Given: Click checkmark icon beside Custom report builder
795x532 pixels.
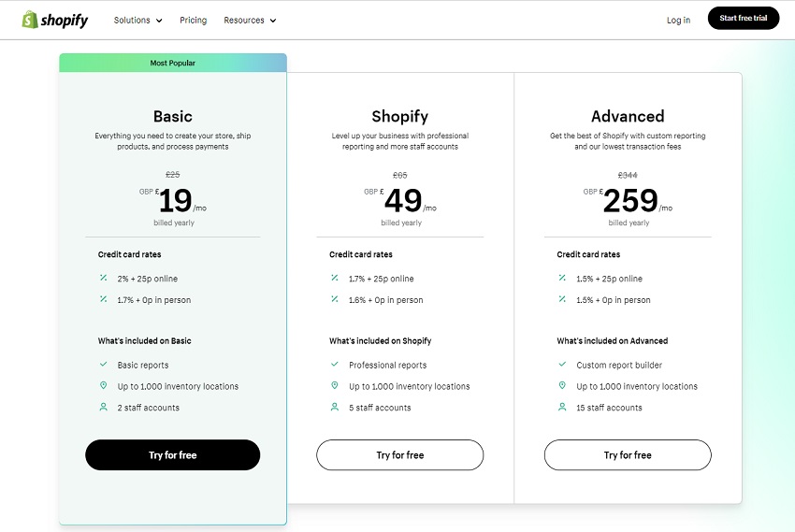Looking at the screenshot, I should pos(562,364).
